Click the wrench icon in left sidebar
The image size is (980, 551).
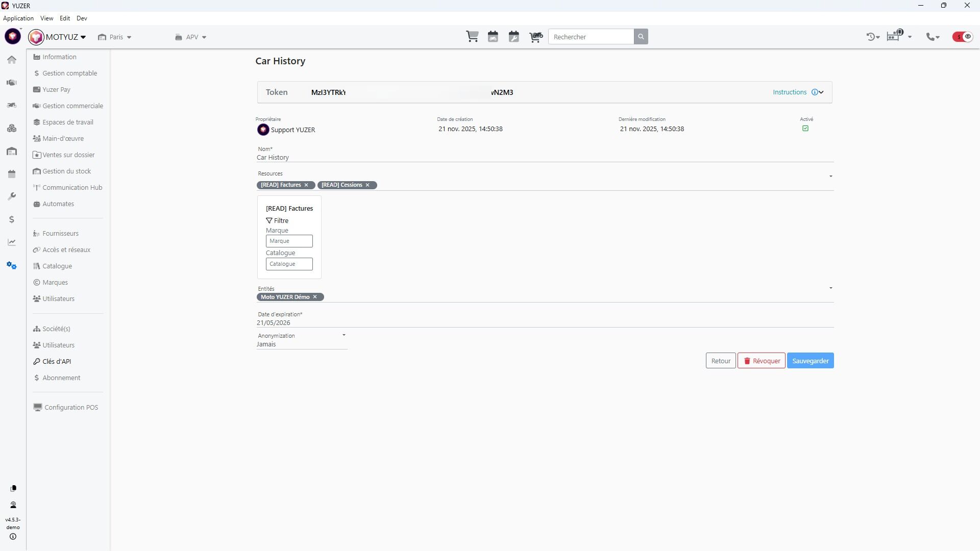(x=12, y=196)
